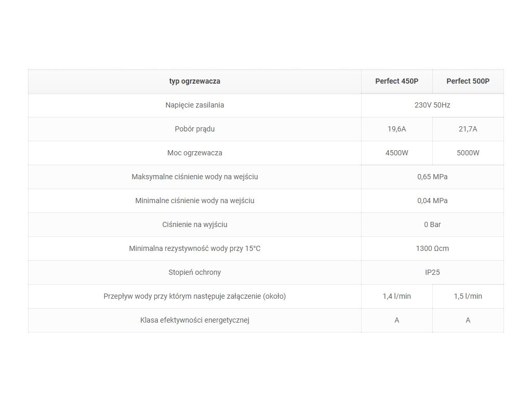This screenshot has height=399, width=532.
Task: Click the "Moc ogrzewacza" row label
Action: (195, 153)
